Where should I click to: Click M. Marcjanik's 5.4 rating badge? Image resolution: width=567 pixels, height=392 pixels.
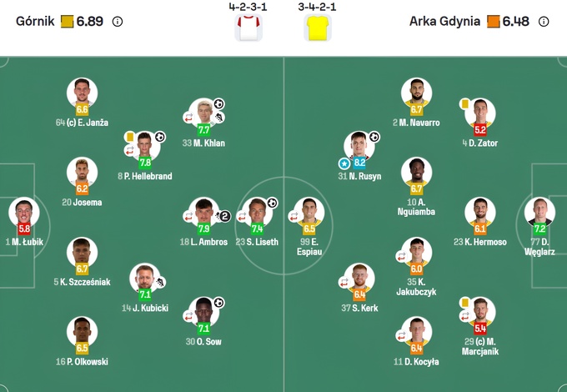[480, 329]
